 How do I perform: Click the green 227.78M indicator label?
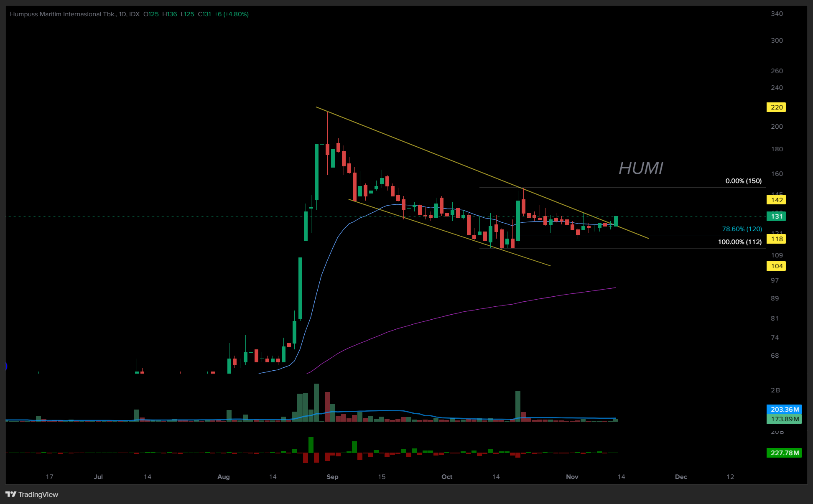tap(784, 453)
